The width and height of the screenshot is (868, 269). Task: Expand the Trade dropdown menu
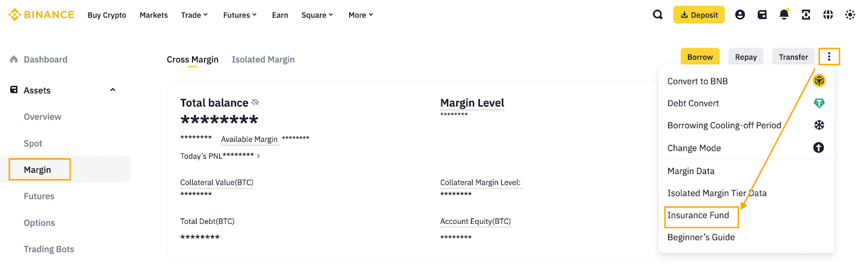pos(194,15)
